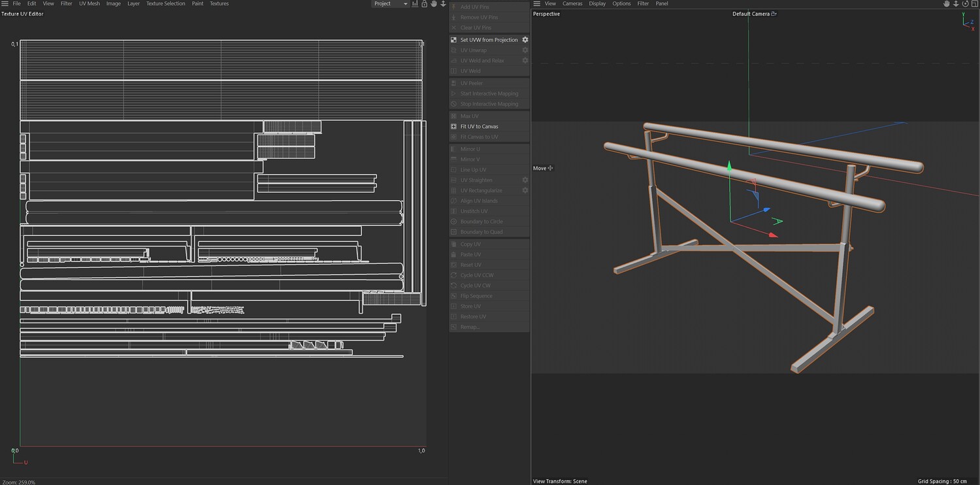
Task: Open the viewport hamburger menu
Action: [537, 4]
